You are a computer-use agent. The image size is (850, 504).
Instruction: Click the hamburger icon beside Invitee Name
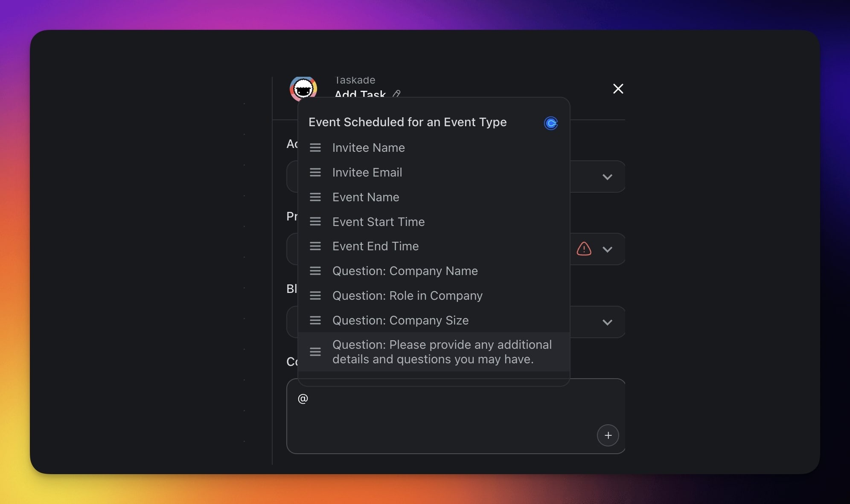(x=315, y=148)
